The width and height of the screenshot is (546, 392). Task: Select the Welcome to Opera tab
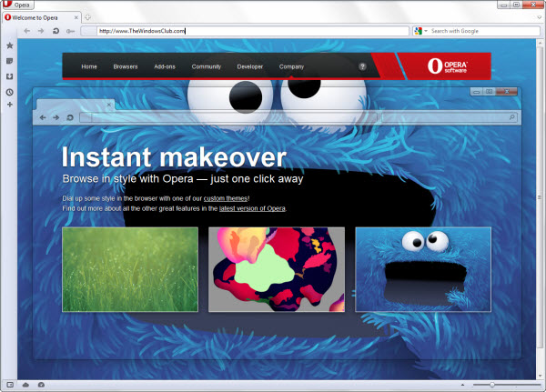41,18
